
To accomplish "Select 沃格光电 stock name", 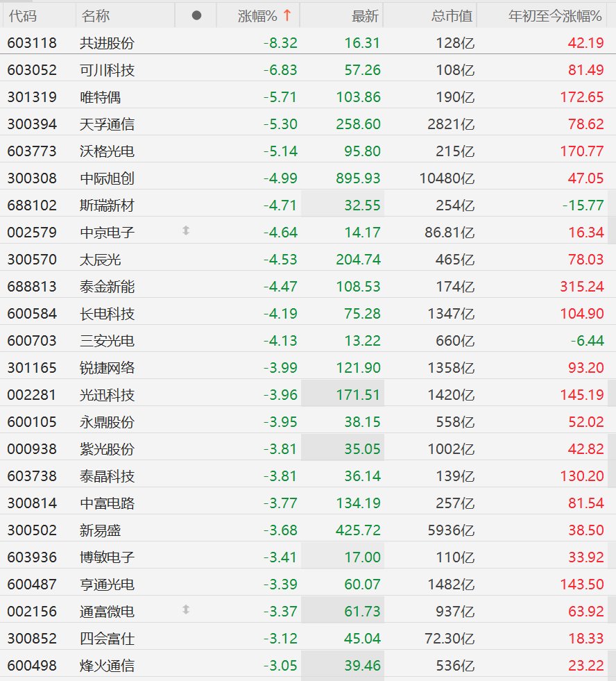I will [108, 151].
